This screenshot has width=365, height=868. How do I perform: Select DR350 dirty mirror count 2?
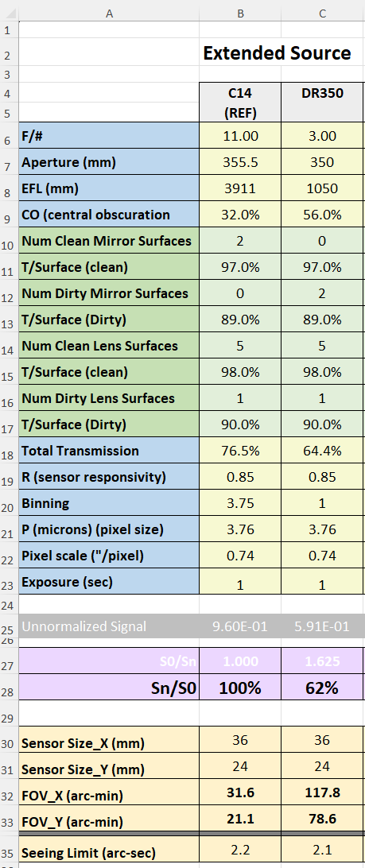pyautogui.click(x=322, y=293)
